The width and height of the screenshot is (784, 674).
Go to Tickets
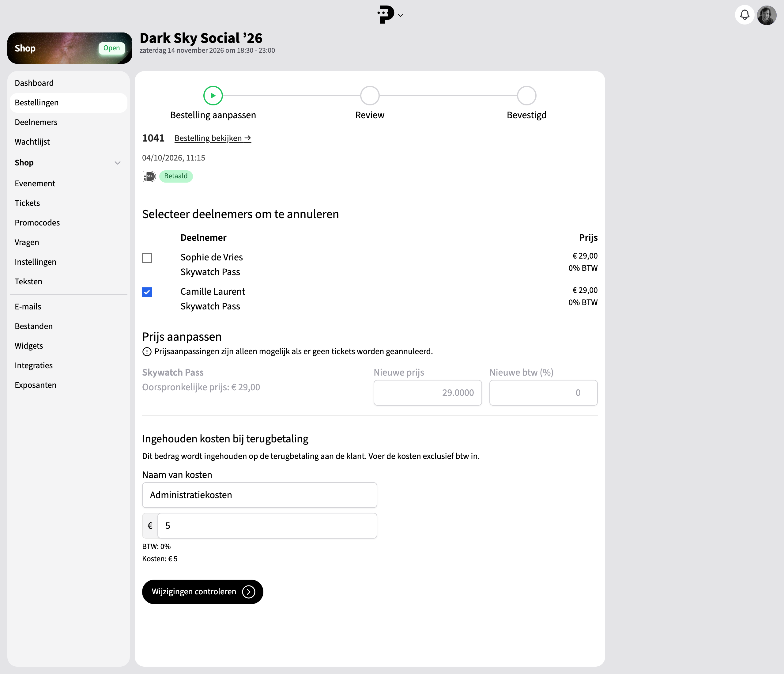(69, 203)
